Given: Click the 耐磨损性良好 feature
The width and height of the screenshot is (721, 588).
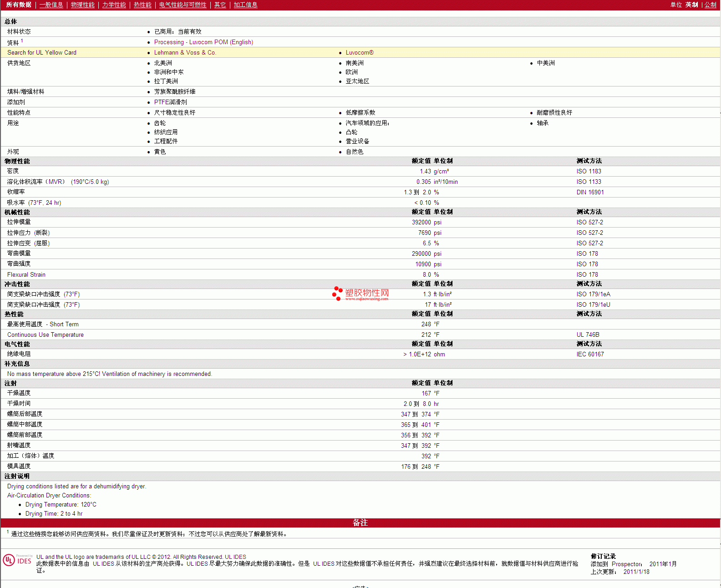Looking at the screenshot, I should point(554,112).
